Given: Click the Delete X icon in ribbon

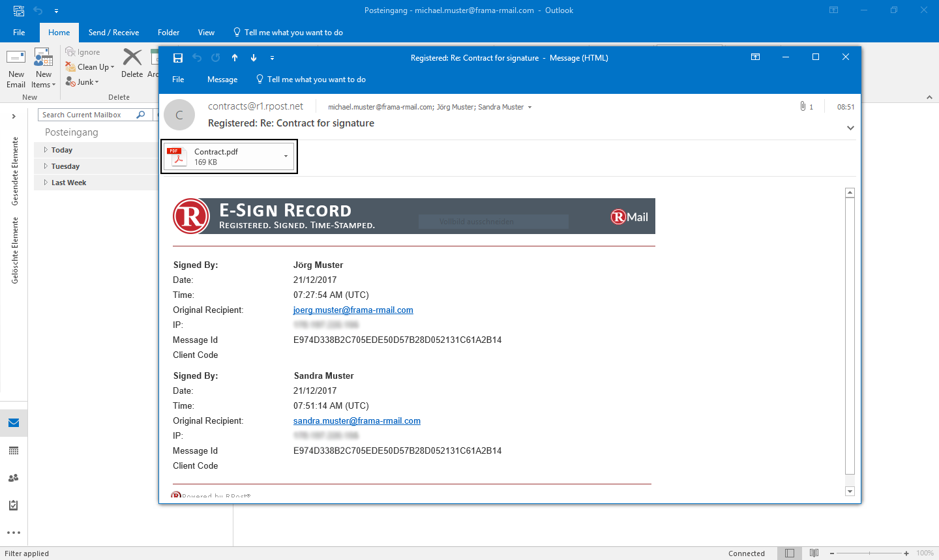Looking at the screenshot, I should 132,57.
